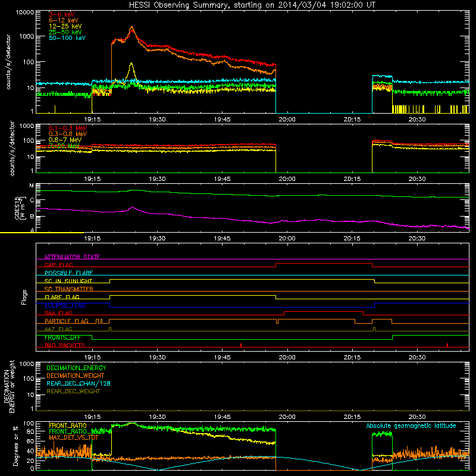Click the 20:30 tick label under decimation panel
This screenshot has width=476, height=476.
pyautogui.click(x=417, y=417)
